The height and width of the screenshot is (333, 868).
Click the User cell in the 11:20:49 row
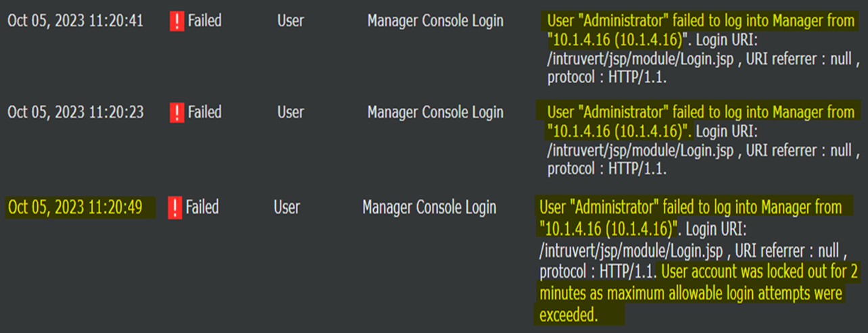[287, 207]
